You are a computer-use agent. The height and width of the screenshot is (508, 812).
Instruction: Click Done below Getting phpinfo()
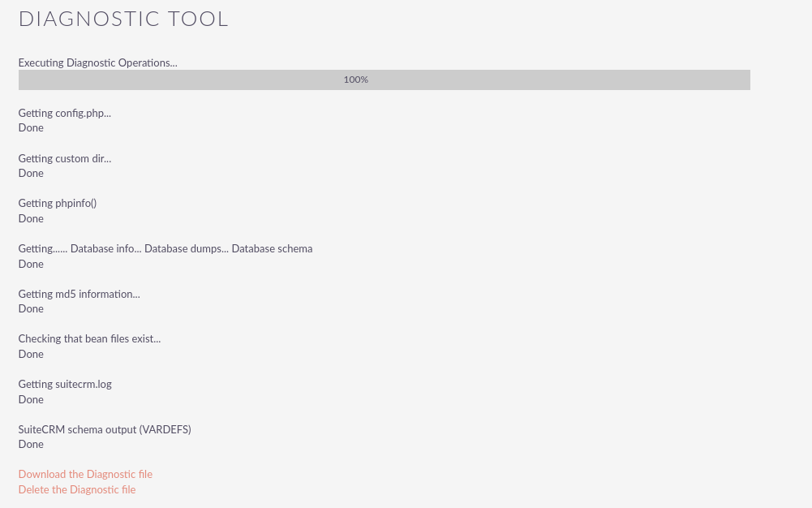point(31,219)
